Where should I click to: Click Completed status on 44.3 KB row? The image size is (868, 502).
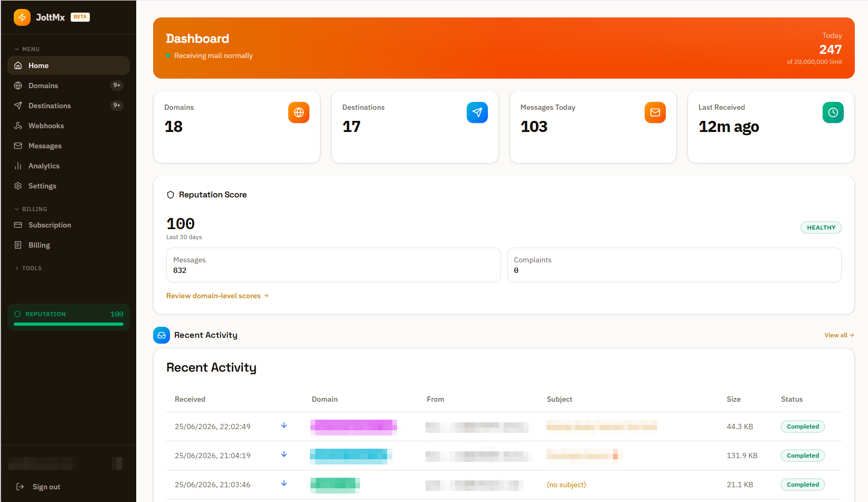coord(803,427)
